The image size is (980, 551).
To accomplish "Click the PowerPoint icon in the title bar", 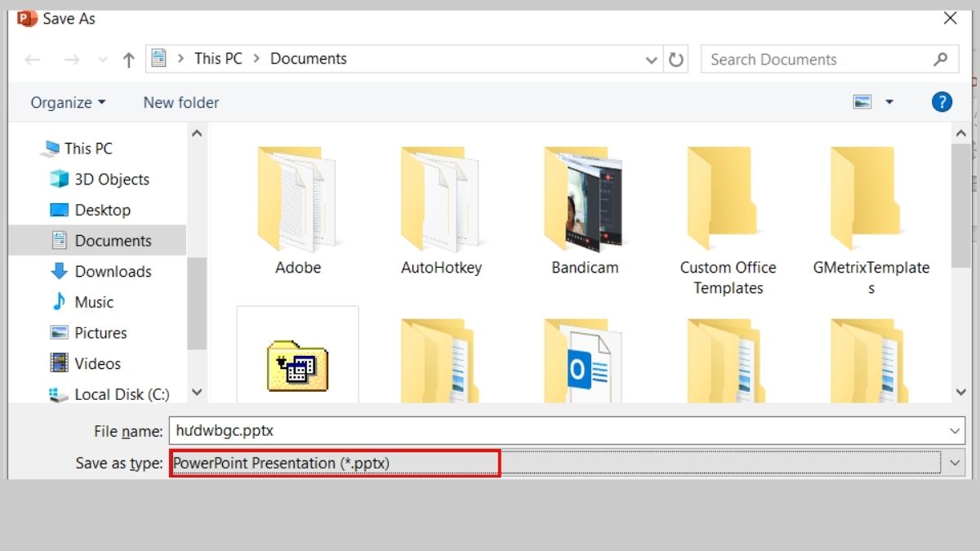I will tap(24, 16).
